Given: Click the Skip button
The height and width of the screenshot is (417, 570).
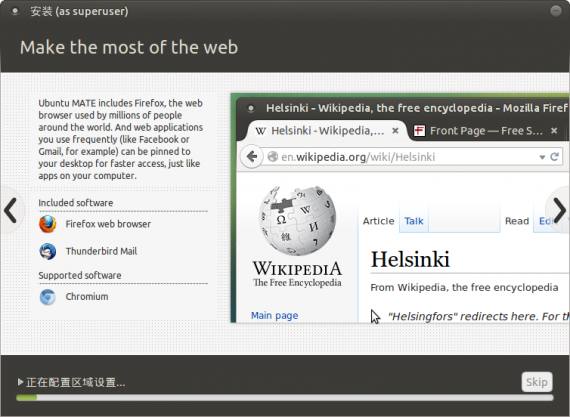Looking at the screenshot, I should click(x=537, y=382).
